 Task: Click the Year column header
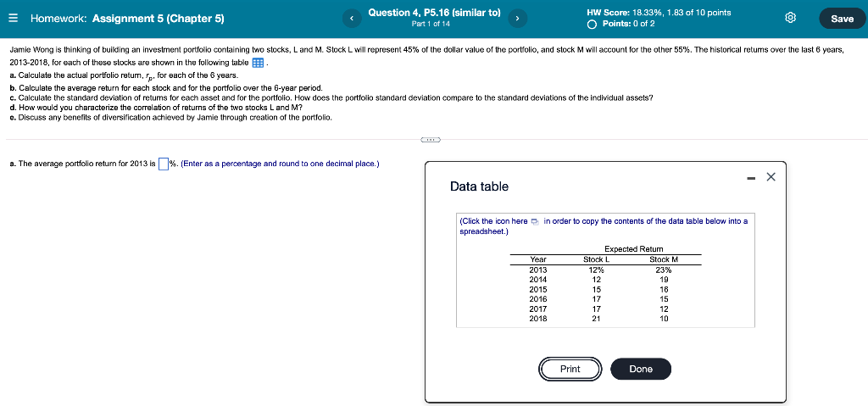[x=538, y=259]
